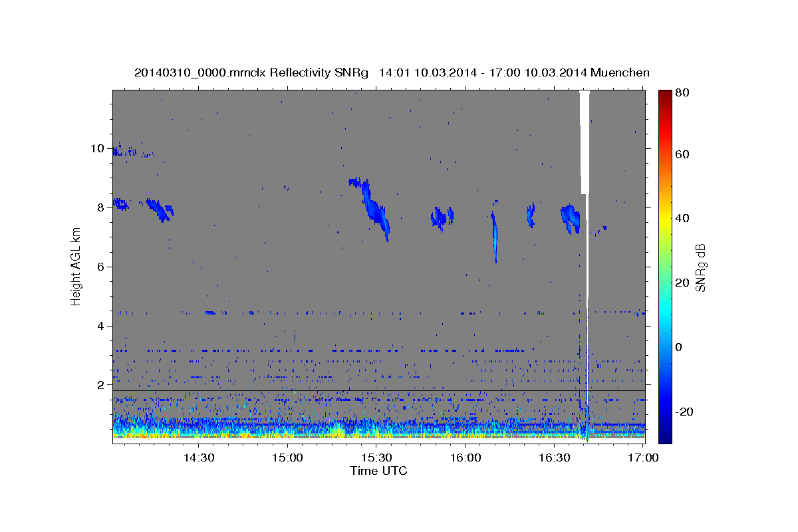Screen dimensions: 798x532
Task: Click the 16:00 time tick label
Action: click(465, 458)
